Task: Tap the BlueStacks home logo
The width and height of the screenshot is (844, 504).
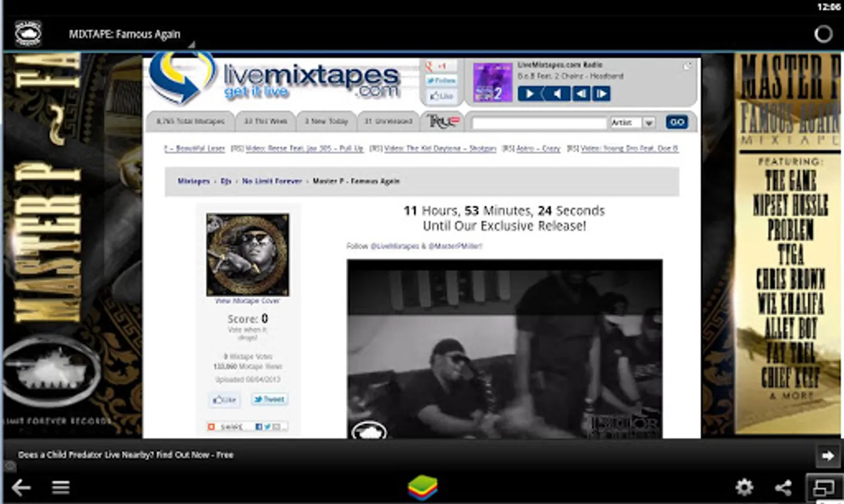Action: point(423,487)
